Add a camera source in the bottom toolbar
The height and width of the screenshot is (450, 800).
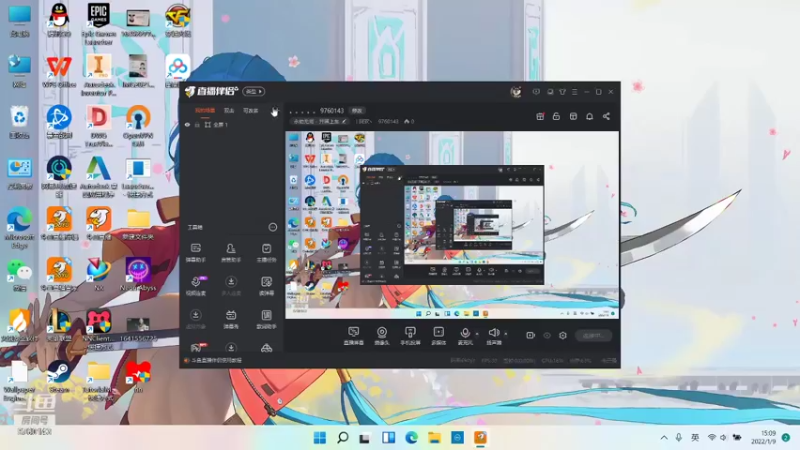pos(382,336)
